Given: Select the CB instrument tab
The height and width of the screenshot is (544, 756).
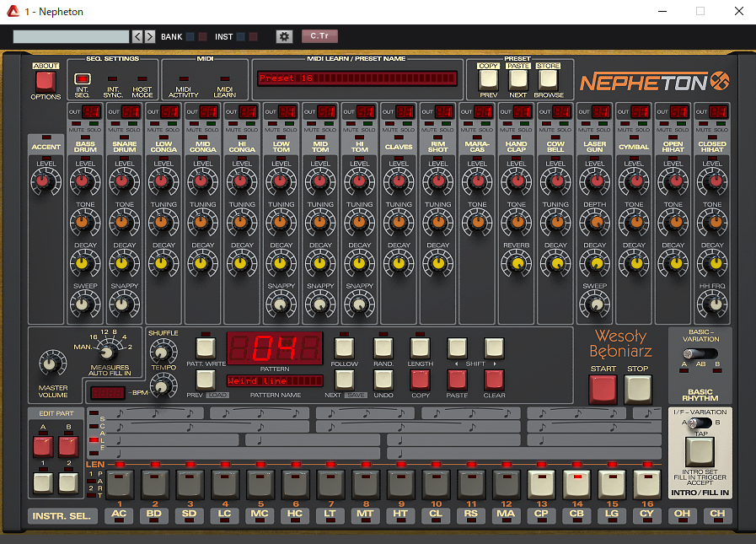Looking at the screenshot, I should coord(576,514).
